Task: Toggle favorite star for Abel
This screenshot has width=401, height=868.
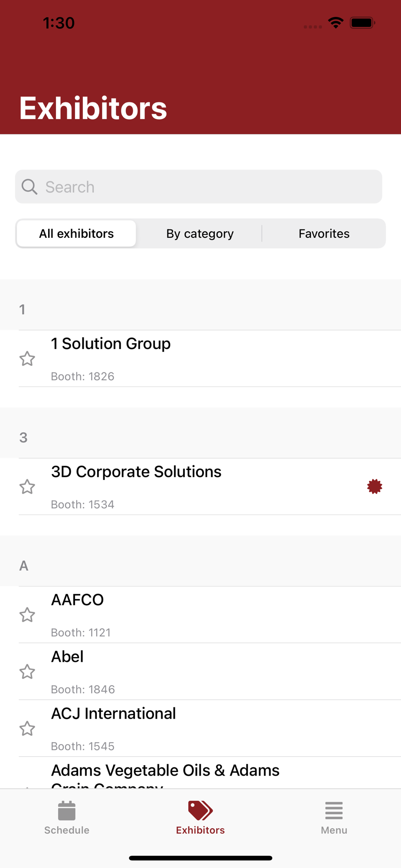Action: tap(27, 671)
